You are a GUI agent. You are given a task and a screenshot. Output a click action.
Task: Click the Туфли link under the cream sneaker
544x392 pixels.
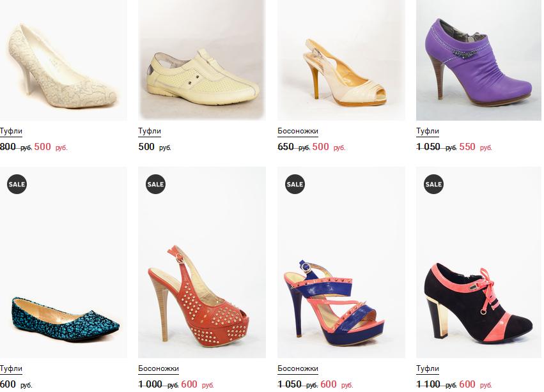150,131
